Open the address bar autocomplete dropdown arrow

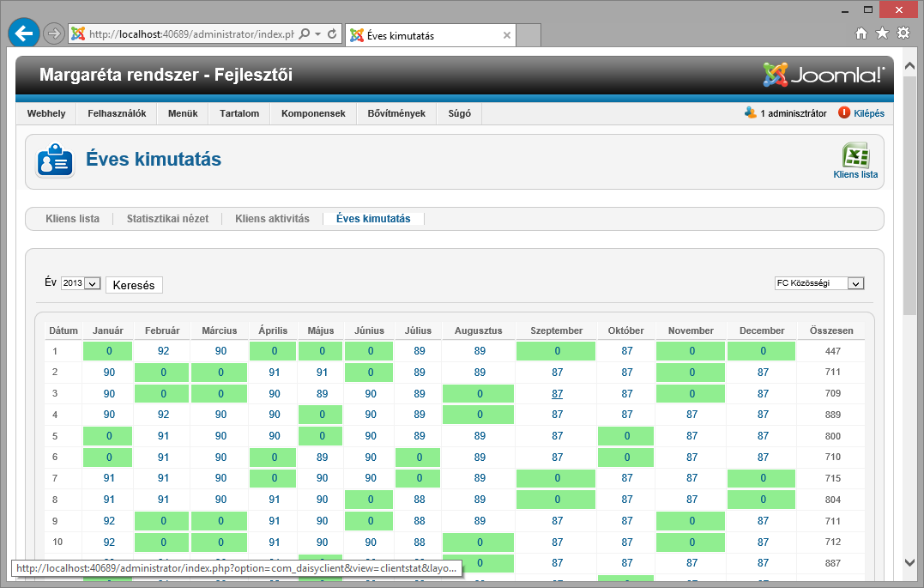317,33
